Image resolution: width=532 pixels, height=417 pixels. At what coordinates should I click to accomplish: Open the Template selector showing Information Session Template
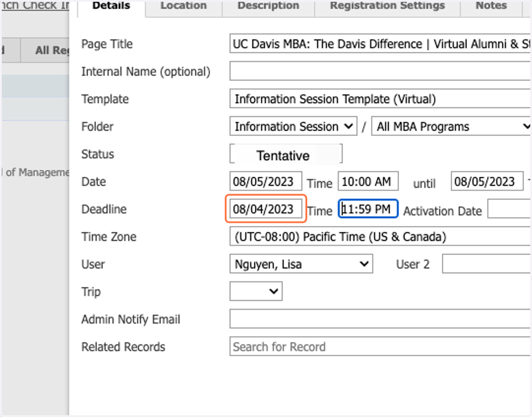pyautogui.click(x=380, y=99)
